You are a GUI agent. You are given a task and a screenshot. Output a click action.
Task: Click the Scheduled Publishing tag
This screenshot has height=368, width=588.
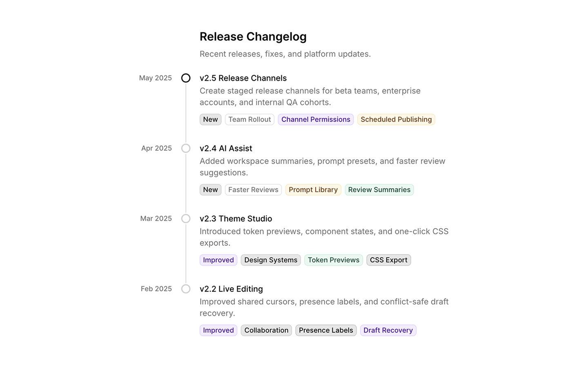396,119
